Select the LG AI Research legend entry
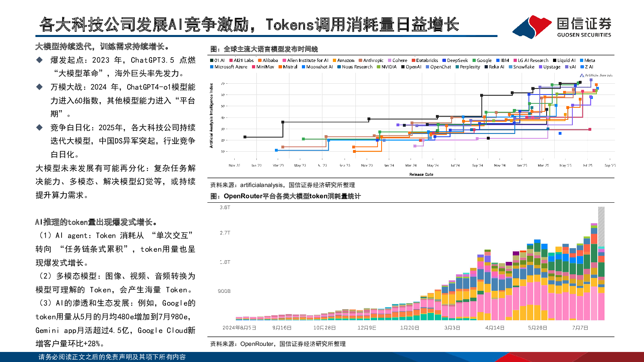The width and height of the screenshot is (644, 362). 531,60
